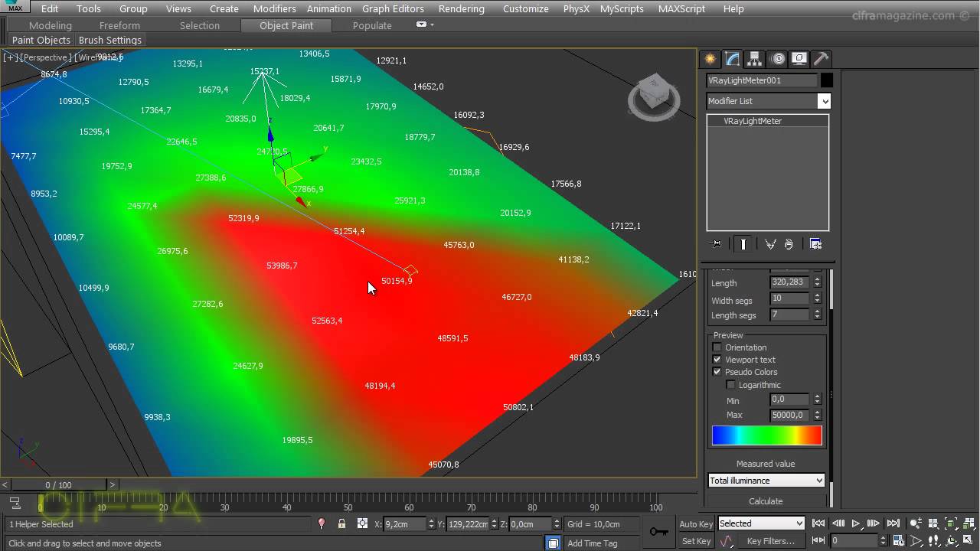Click Make Unique modifier icon

coord(770,244)
